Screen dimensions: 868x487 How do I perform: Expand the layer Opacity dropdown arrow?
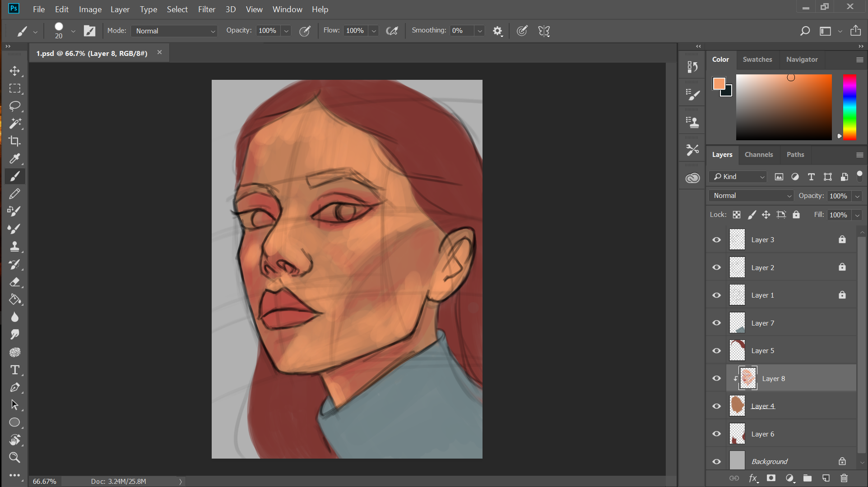(857, 196)
